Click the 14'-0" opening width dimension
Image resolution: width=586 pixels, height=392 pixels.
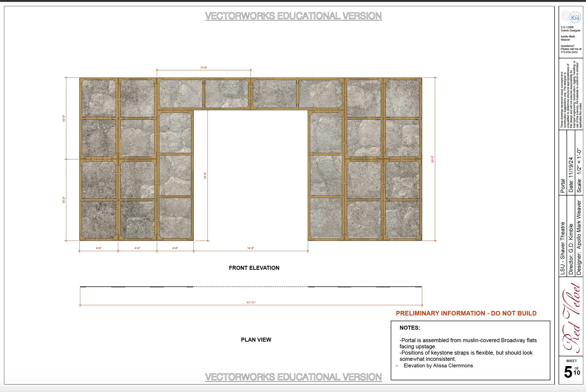(251, 248)
